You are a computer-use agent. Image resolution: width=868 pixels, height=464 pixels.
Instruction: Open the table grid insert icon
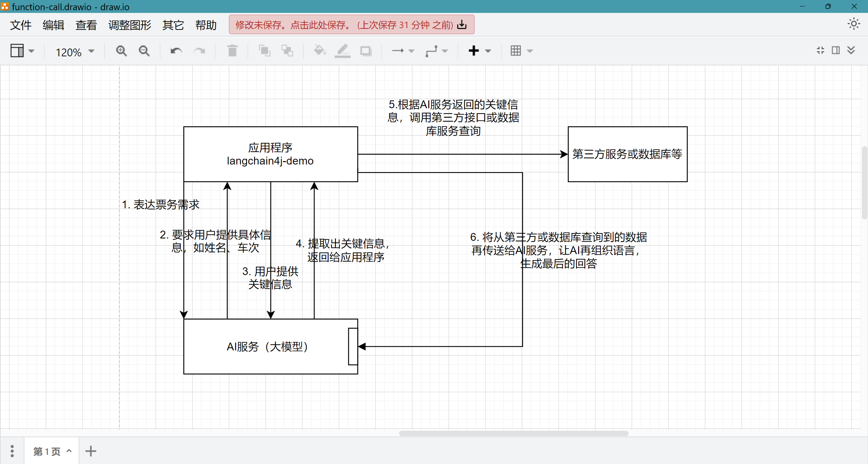516,51
